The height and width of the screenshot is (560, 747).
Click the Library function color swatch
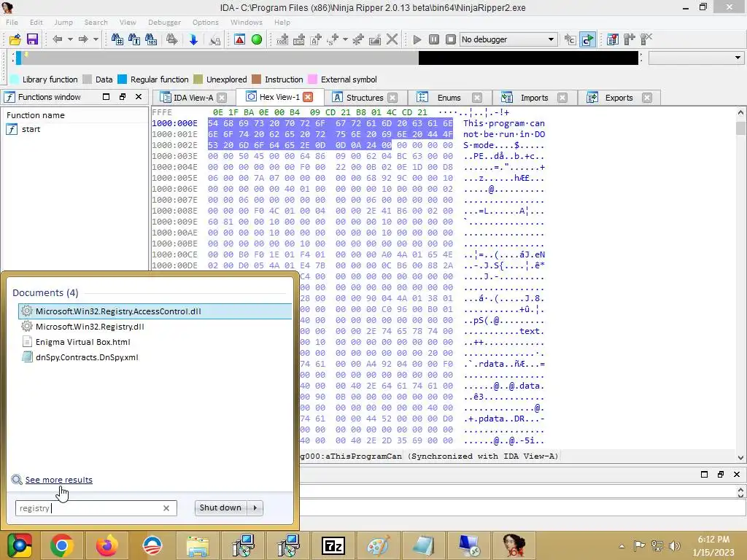(15, 79)
